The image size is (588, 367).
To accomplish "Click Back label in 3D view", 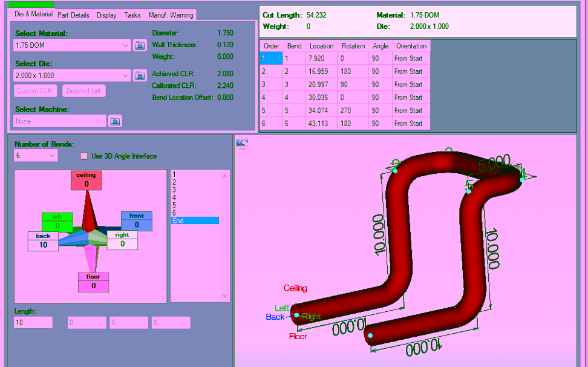I will point(275,317).
